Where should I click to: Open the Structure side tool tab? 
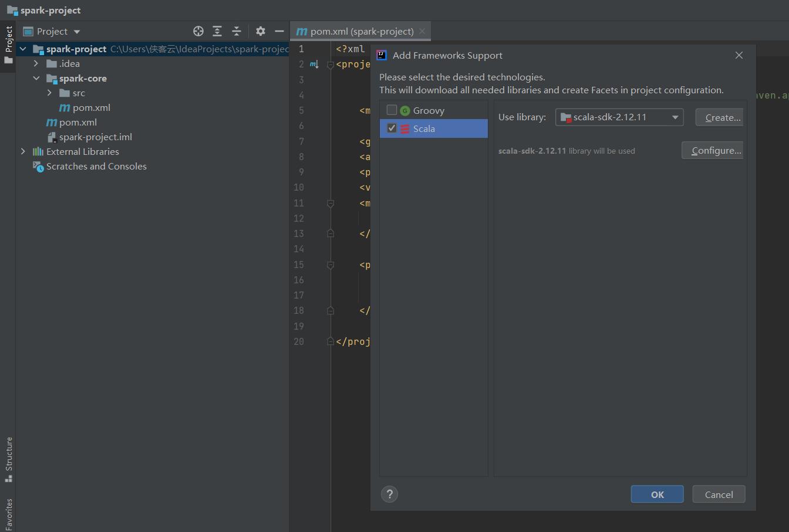click(x=8, y=459)
